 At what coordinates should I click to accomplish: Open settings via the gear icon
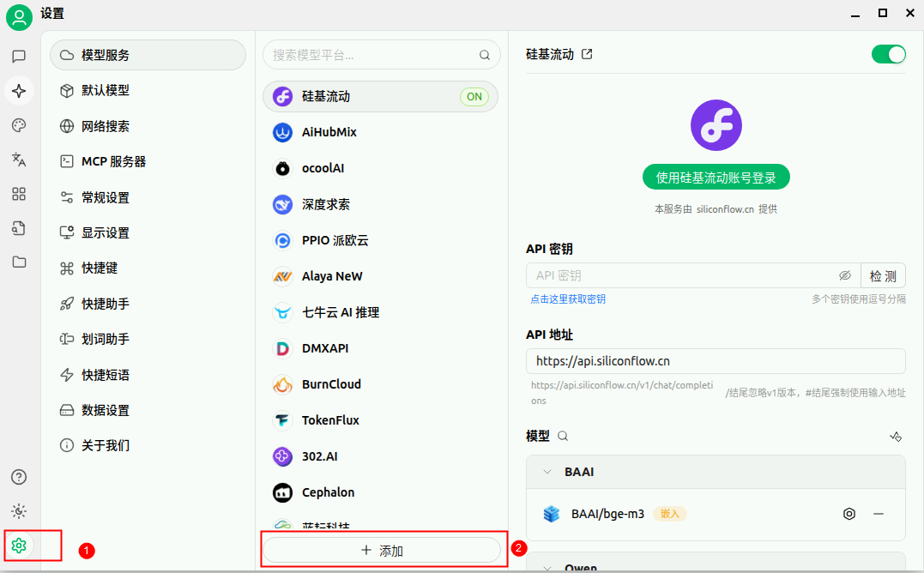coord(19,546)
